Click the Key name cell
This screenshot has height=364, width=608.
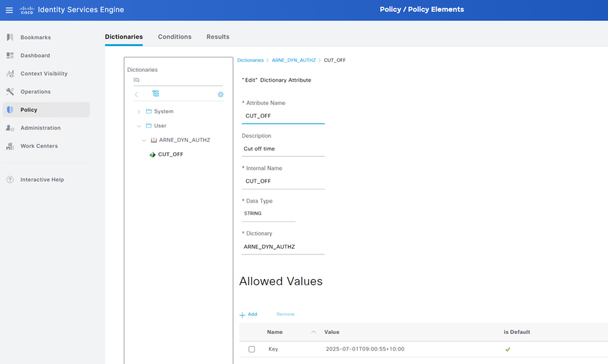[x=273, y=349]
